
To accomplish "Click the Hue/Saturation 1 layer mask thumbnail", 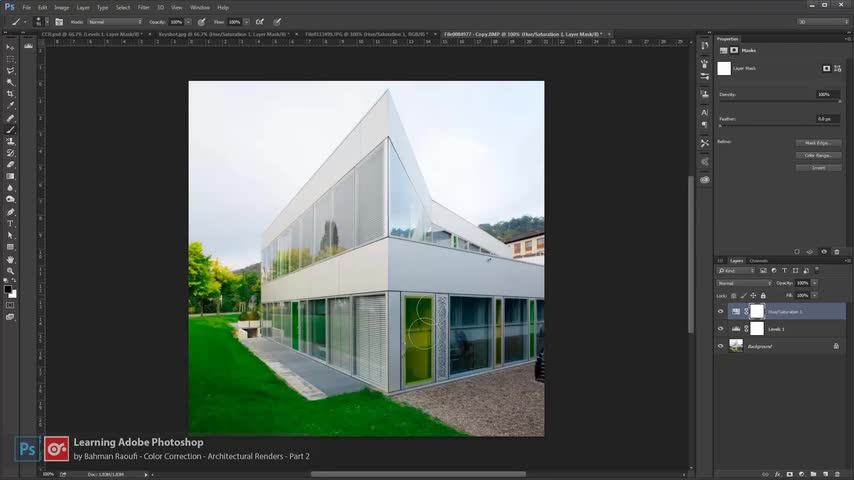I will pyautogui.click(x=757, y=312).
